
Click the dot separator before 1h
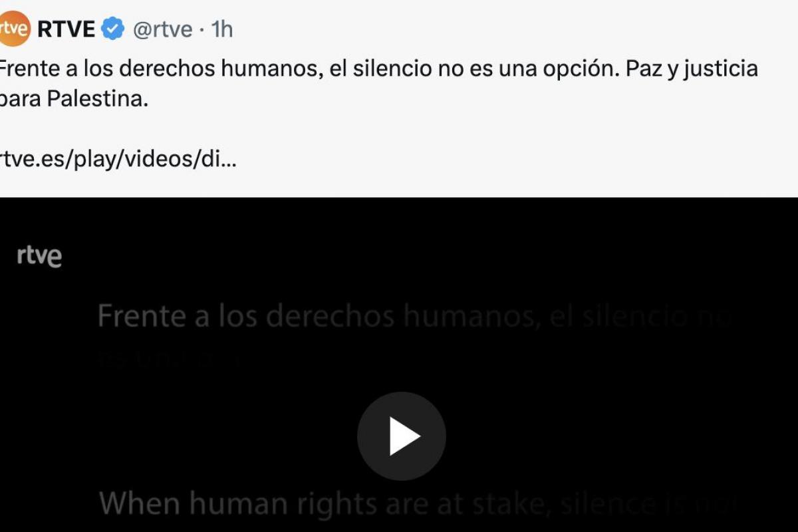202,30
